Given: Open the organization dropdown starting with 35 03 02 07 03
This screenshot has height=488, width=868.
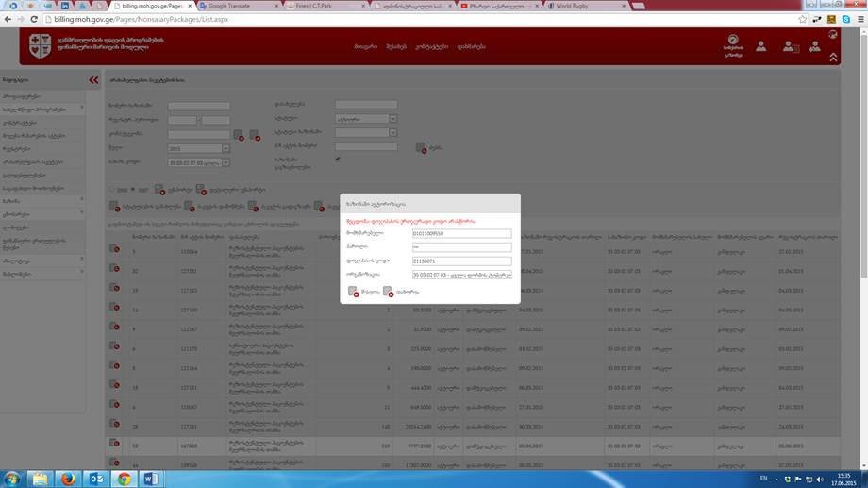Looking at the screenshot, I should click(x=461, y=276).
